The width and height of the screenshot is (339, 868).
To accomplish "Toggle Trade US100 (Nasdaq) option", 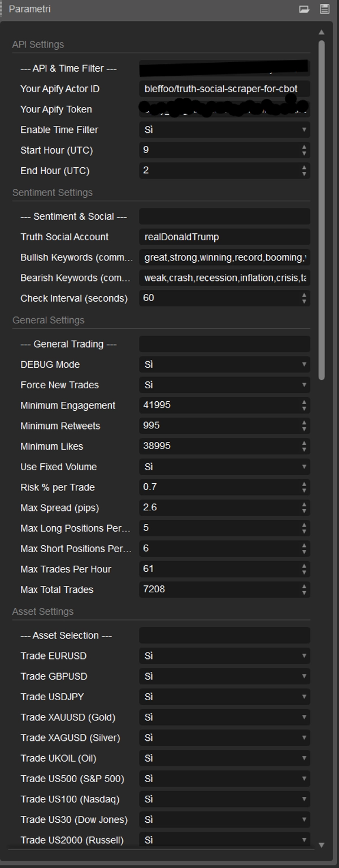I will (x=224, y=799).
